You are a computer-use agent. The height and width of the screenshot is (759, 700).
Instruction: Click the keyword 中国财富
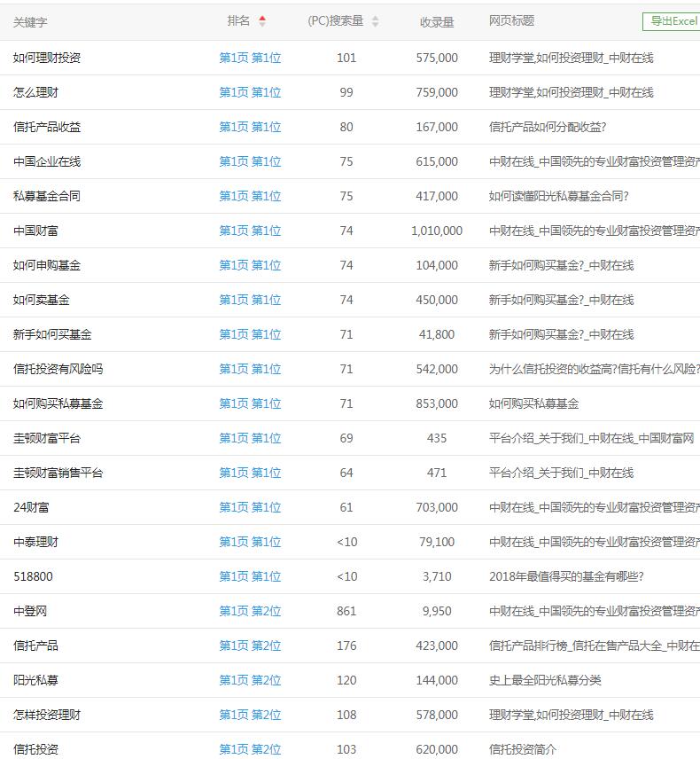tap(36, 231)
